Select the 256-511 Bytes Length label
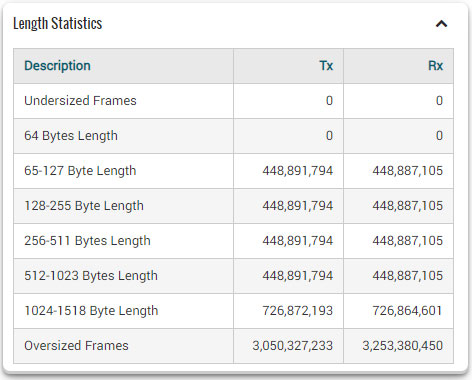This screenshot has width=472, height=380. [x=87, y=241]
